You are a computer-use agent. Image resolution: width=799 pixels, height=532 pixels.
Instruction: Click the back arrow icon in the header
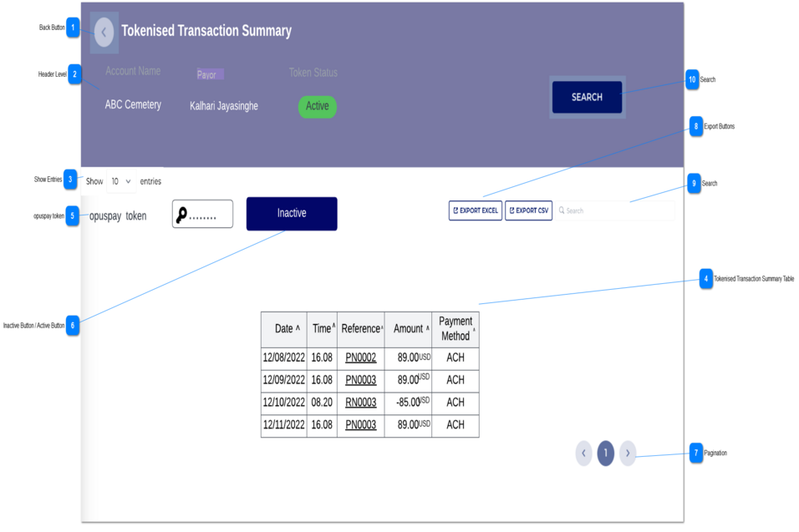(103, 31)
